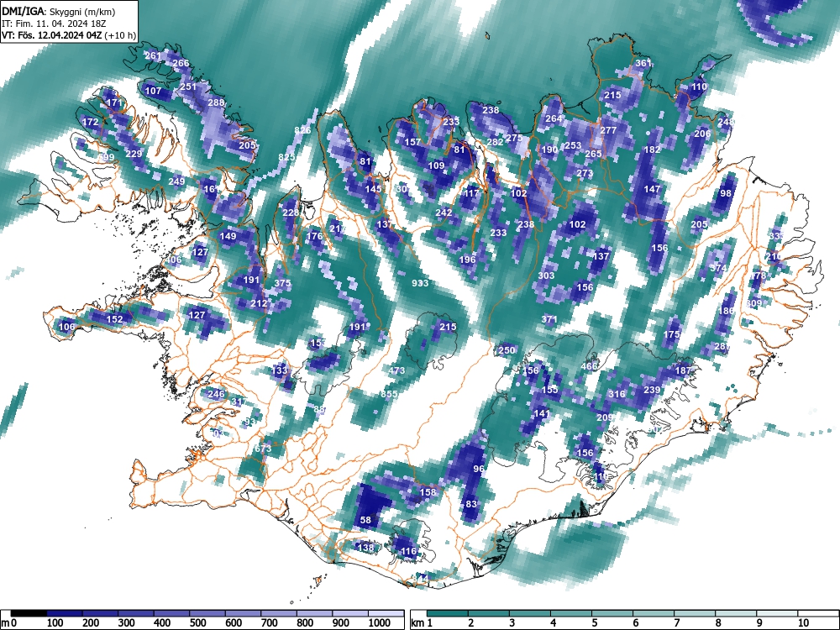Viewport: 840px width, 630px height.
Task: Click the visibility value 673
Action: click(x=263, y=449)
